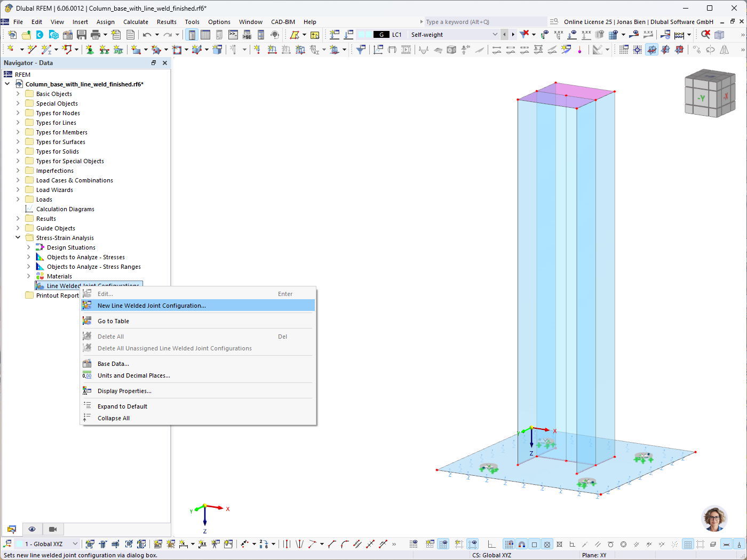Image resolution: width=747 pixels, height=560 pixels.
Task: Click the New Model icon
Action: [x=12, y=35]
